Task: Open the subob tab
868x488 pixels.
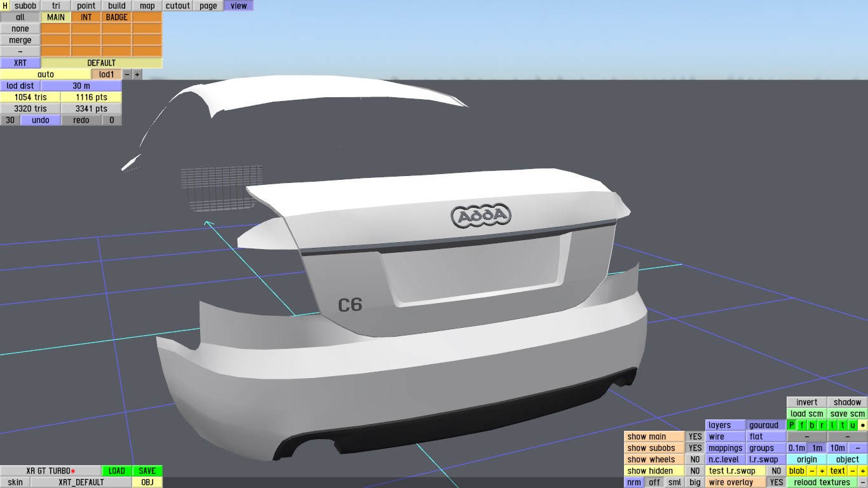Action: click(25, 6)
